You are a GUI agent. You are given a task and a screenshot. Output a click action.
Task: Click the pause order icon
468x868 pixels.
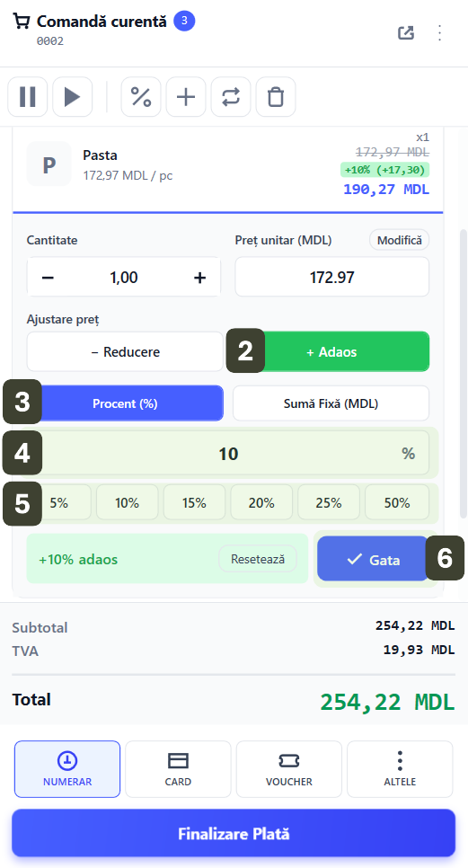click(x=28, y=97)
